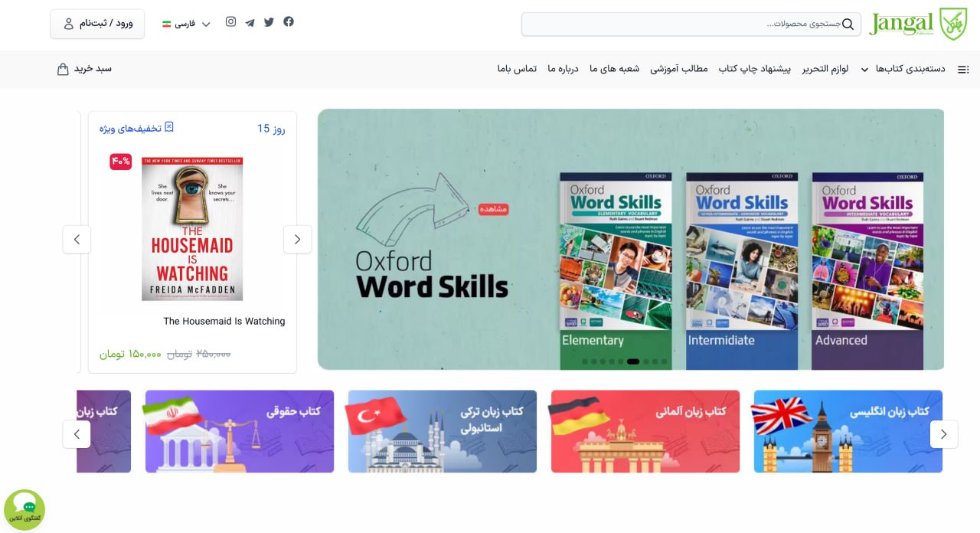This screenshot has height=533, width=980.
Task: Select the active banner carousel dot
Action: 633,361
